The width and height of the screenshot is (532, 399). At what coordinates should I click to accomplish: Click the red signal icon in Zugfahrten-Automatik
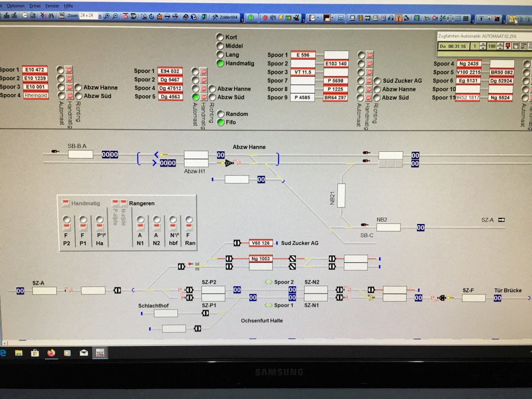point(508,46)
